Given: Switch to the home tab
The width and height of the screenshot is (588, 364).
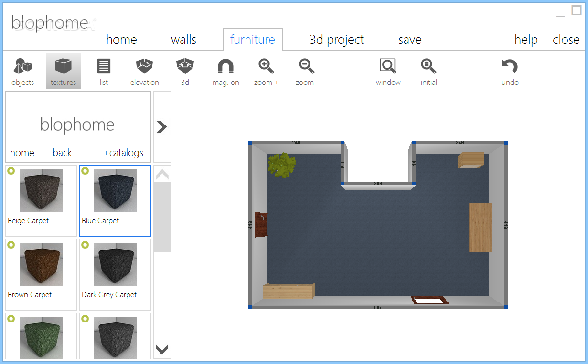Looking at the screenshot, I should coord(121,40).
